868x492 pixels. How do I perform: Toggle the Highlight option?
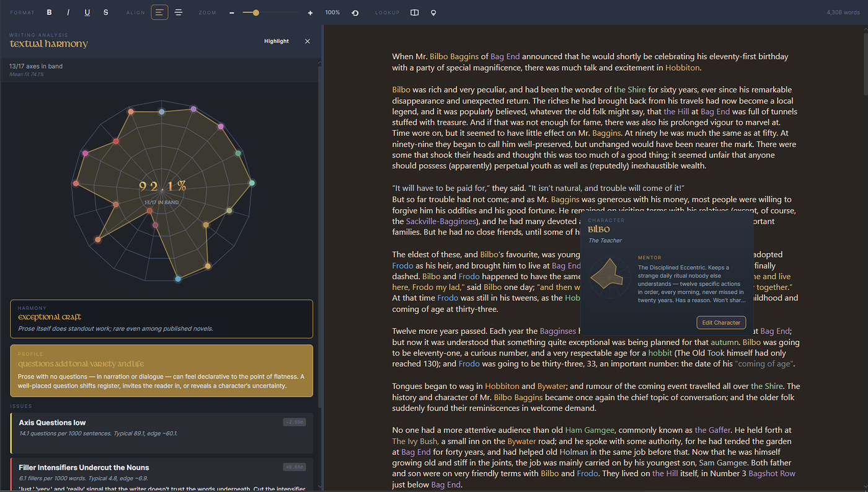point(277,41)
